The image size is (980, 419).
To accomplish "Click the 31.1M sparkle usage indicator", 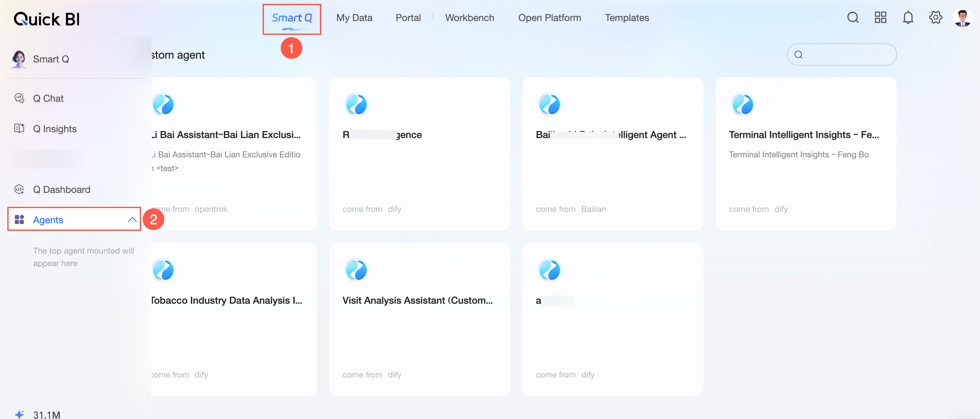I will tap(37, 414).
